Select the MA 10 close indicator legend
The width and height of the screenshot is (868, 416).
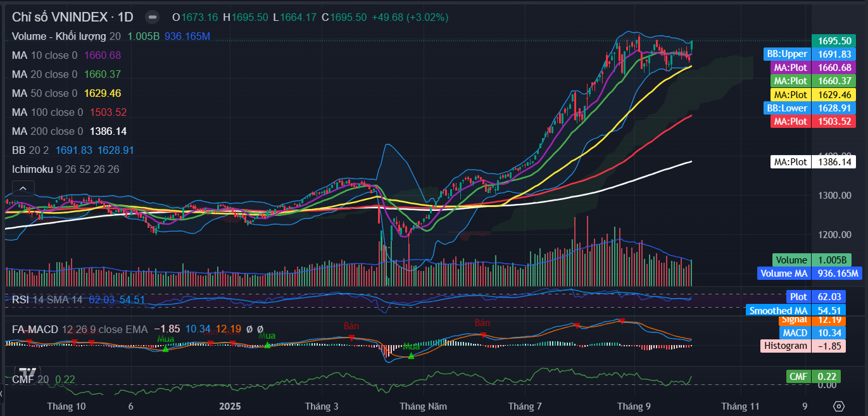pos(44,55)
